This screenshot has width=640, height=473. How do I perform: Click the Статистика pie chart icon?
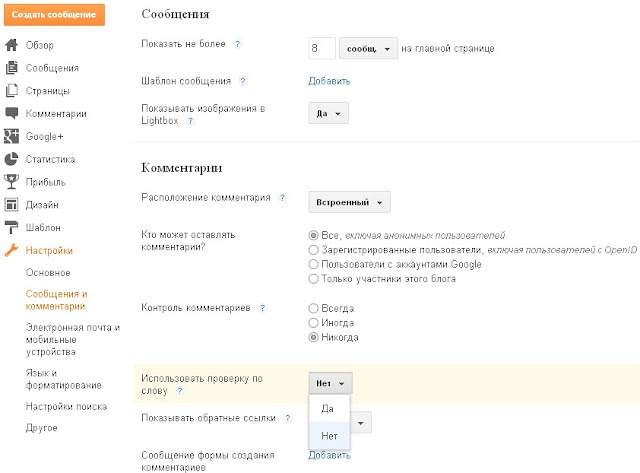click(11, 159)
